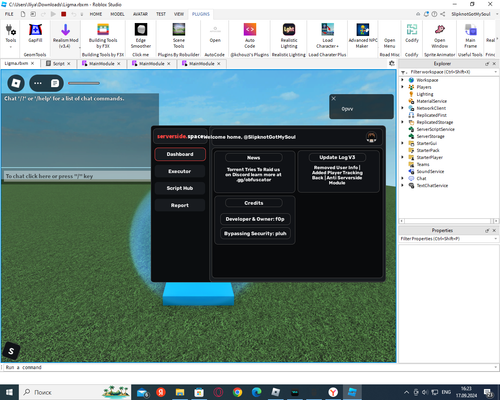Launch the Realistic Lighting plugin
This screenshot has height=400, width=500.
(x=289, y=36)
